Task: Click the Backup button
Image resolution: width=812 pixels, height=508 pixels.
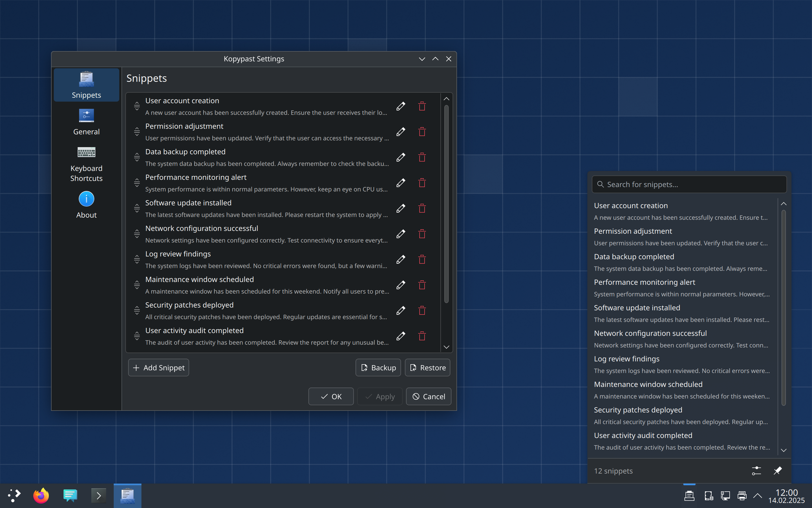Action: pyautogui.click(x=378, y=368)
